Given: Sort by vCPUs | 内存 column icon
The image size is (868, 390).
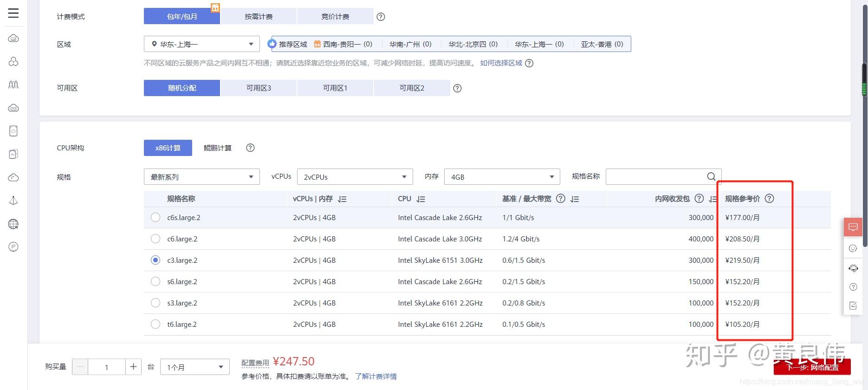Looking at the screenshot, I should pyautogui.click(x=342, y=199).
